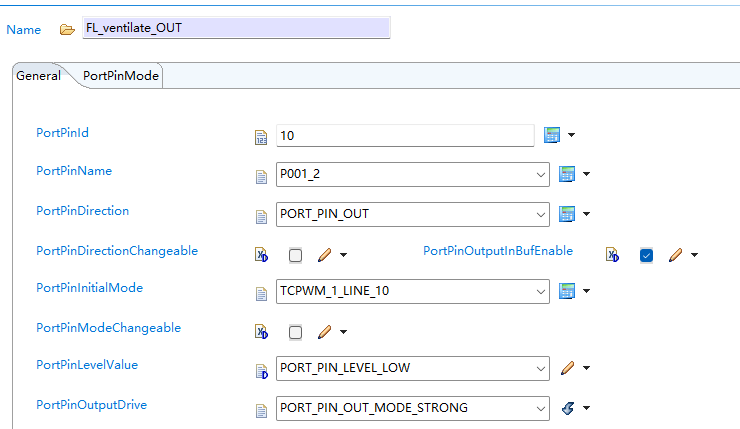Open the PortPinName P001_2 dropdown
Image resolution: width=740 pixels, height=429 pixels.
click(412, 174)
